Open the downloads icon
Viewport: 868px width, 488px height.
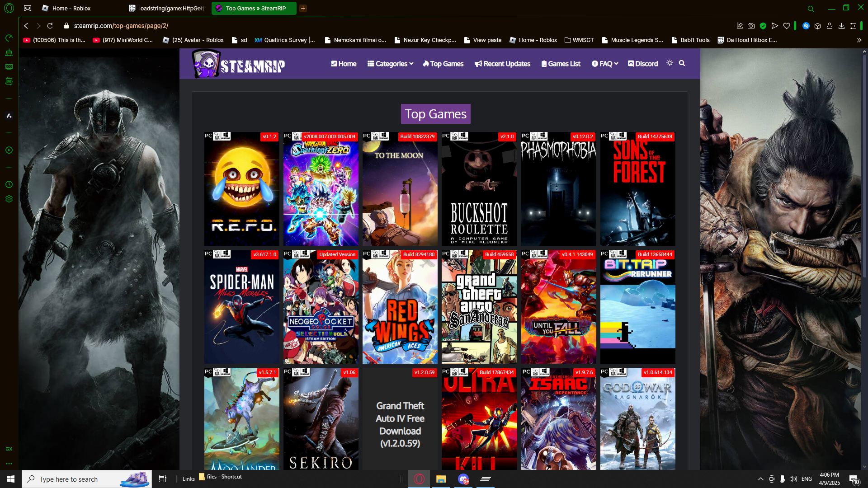click(x=841, y=26)
